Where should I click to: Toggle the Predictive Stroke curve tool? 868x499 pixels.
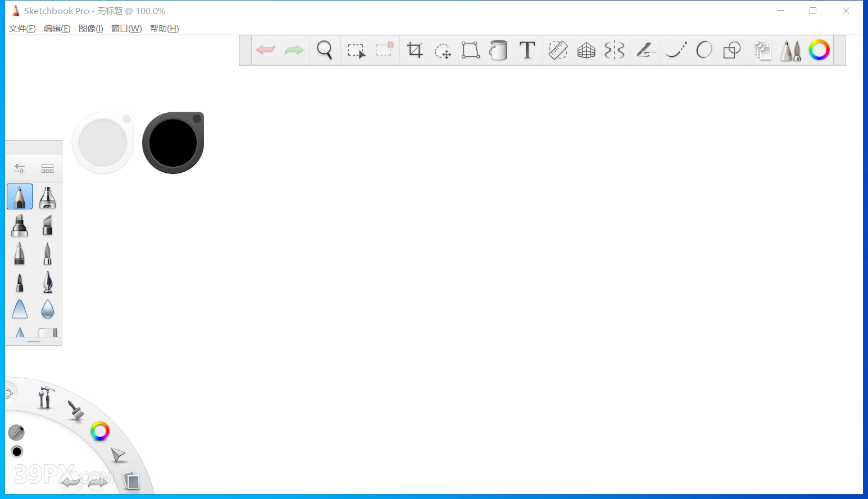coord(676,50)
